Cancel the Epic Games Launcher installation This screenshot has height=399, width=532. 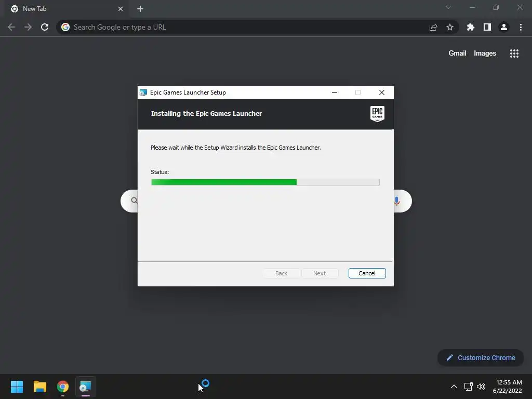pos(367,273)
